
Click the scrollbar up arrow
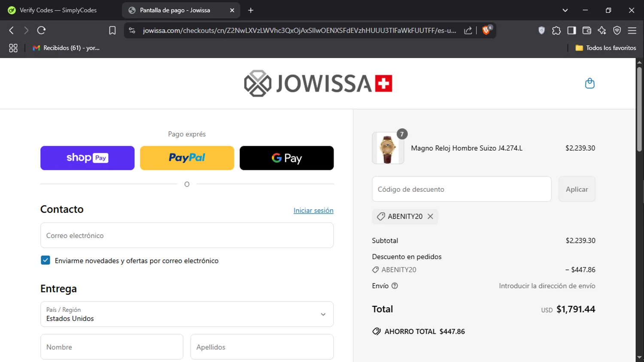point(639,62)
